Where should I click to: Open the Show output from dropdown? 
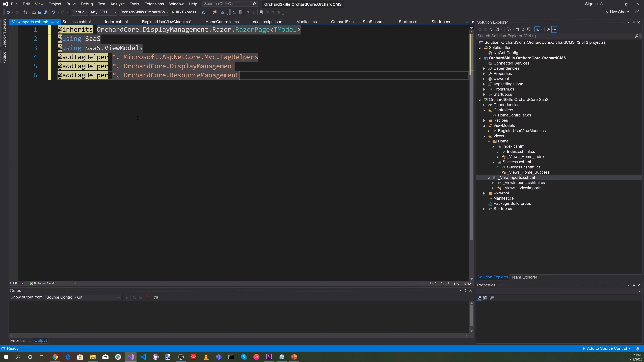pyautogui.click(x=83, y=297)
